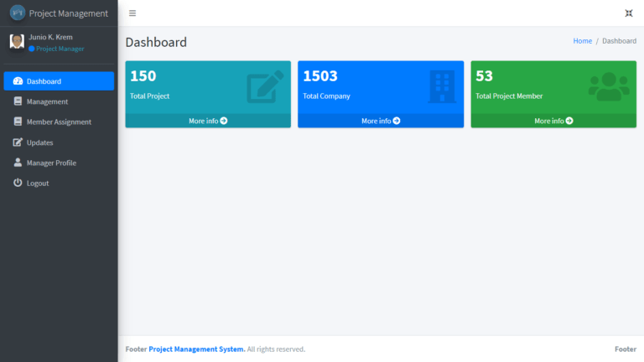Viewport: 644px width, 362px height.
Task: Open the Manager Profile menu item
Action: point(59,163)
